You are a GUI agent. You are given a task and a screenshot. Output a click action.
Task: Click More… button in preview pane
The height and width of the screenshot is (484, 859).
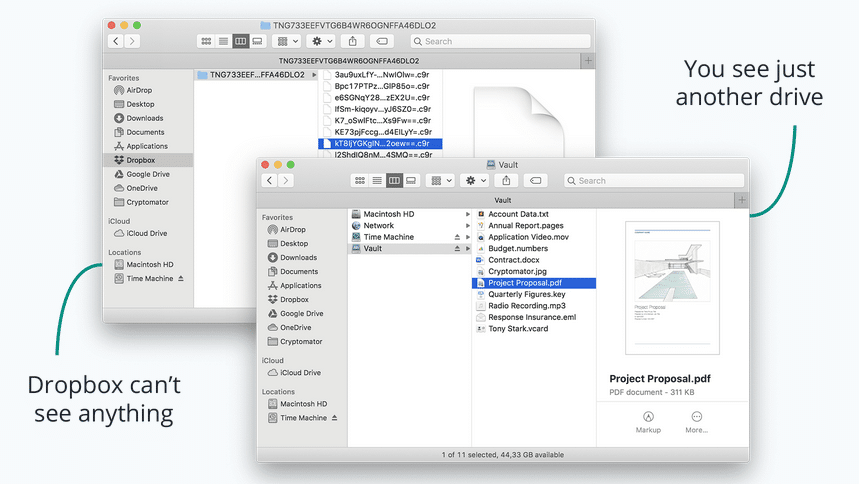click(x=696, y=422)
